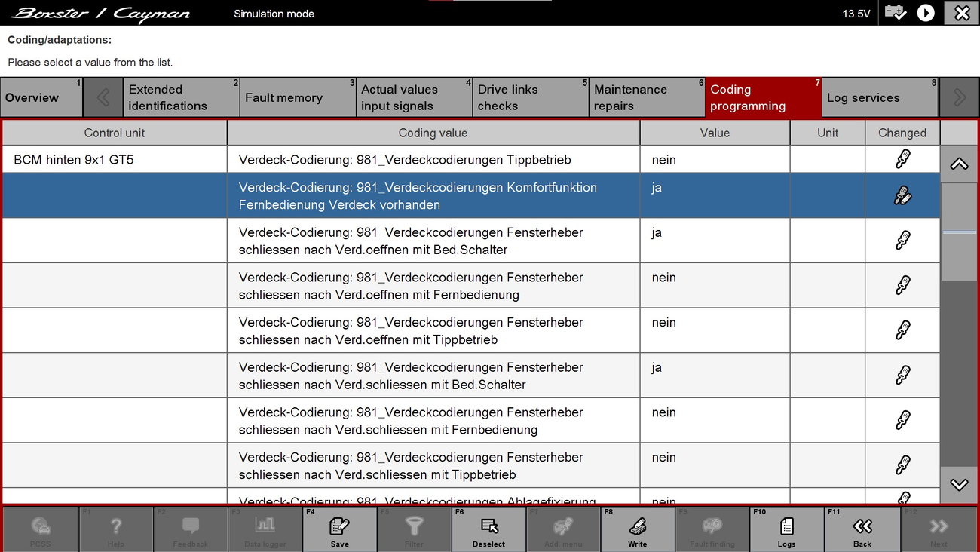The height and width of the screenshot is (552, 980).
Task: Open the Actual values input signals tab
Action: tap(414, 98)
